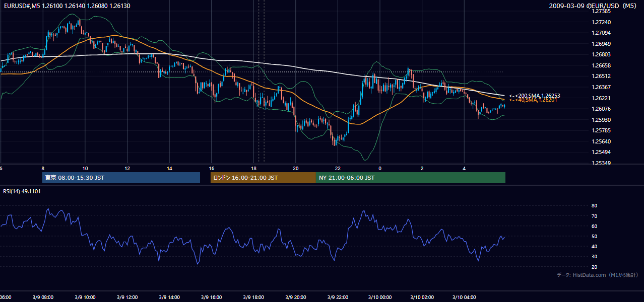Click hour label 14 under the price chart
644x302 pixels.
pos(169,168)
